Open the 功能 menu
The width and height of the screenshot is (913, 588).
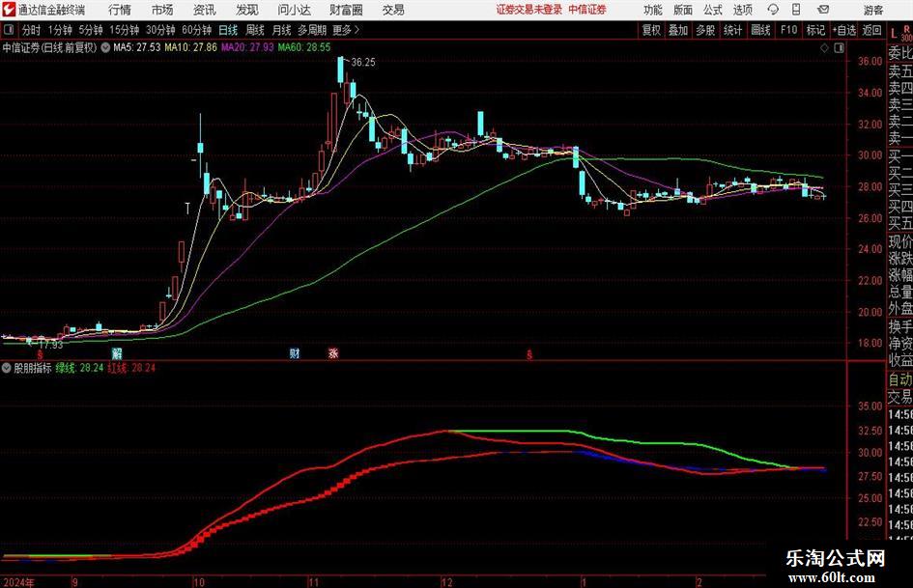653,10
